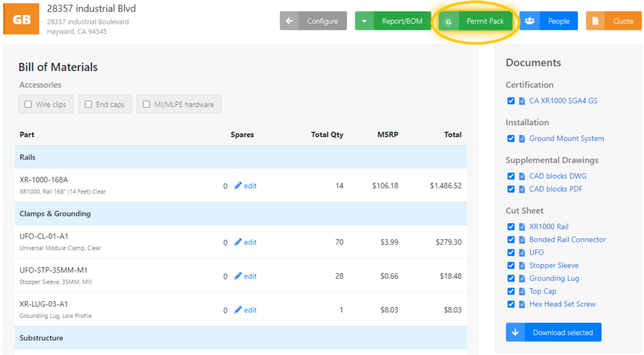The height and width of the screenshot is (355, 644).
Task: Uncheck the CA XR1000 SGA4 GS document
Action: 511,101
